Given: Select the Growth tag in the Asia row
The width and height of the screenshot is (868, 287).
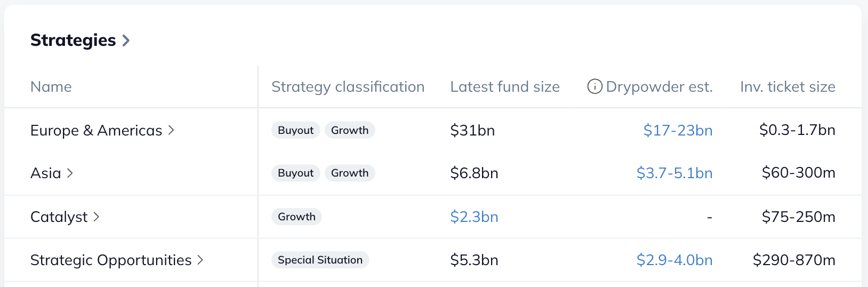Looking at the screenshot, I should coord(350,173).
